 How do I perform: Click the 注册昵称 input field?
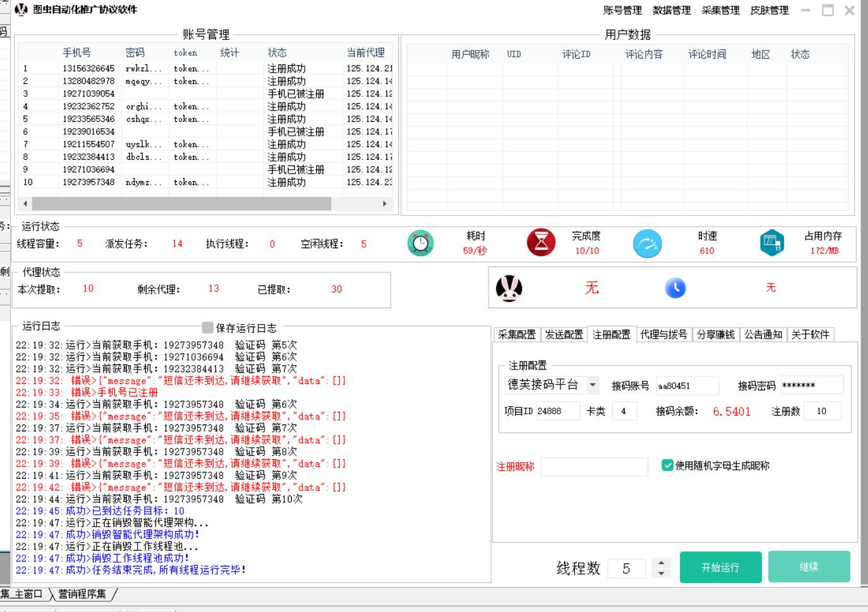(594, 467)
